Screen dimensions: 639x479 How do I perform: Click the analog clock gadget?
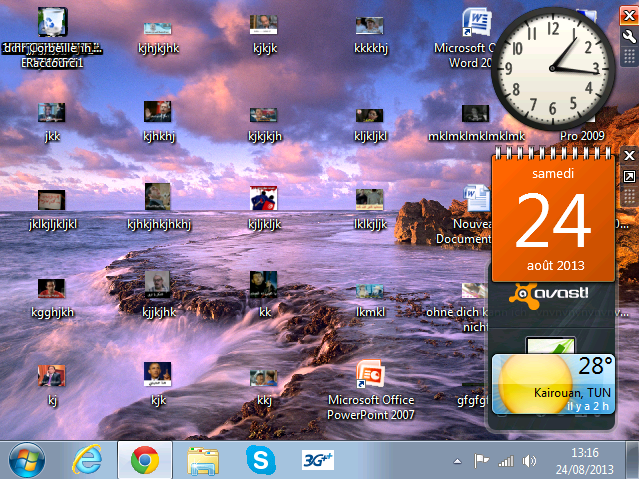click(x=553, y=68)
